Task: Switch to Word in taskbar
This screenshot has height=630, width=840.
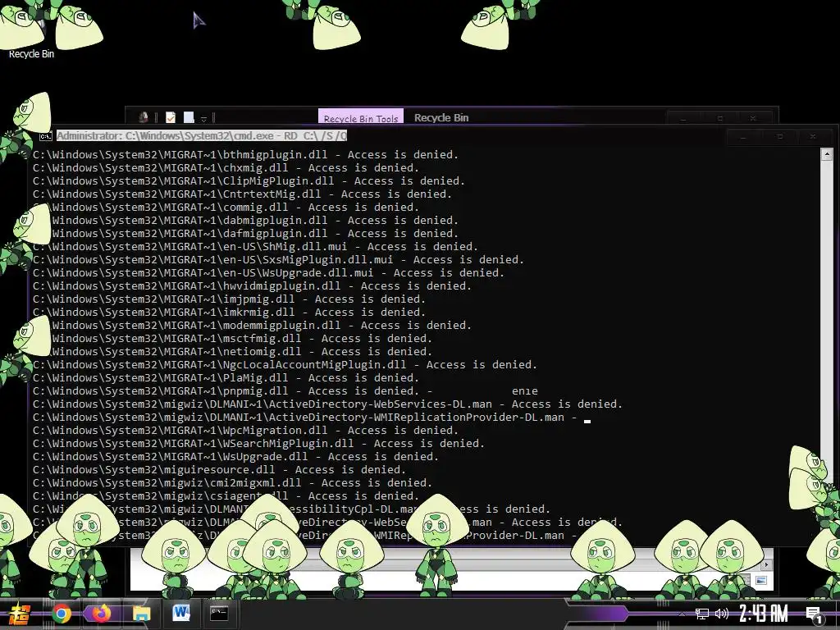Action: tap(181, 614)
